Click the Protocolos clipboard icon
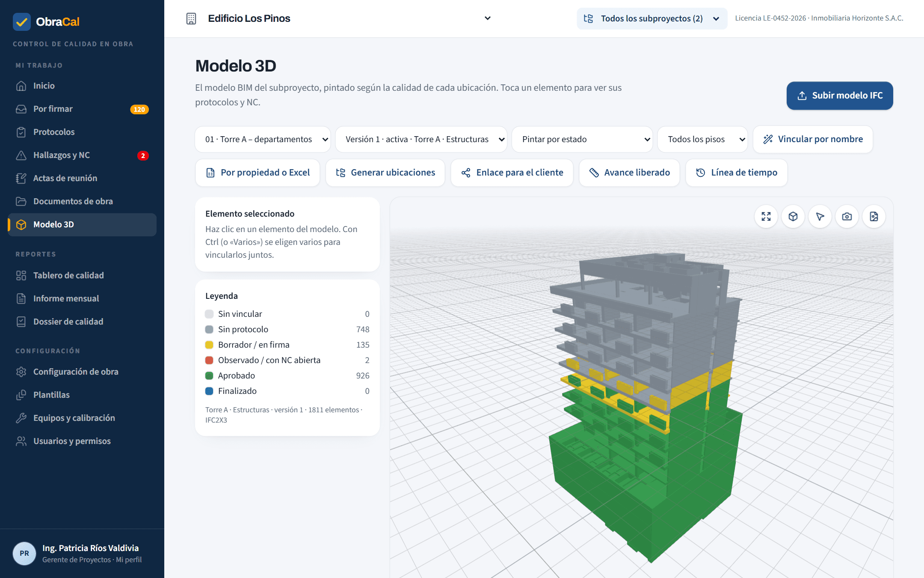The height and width of the screenshot is (578, 924). coord(21,132)
